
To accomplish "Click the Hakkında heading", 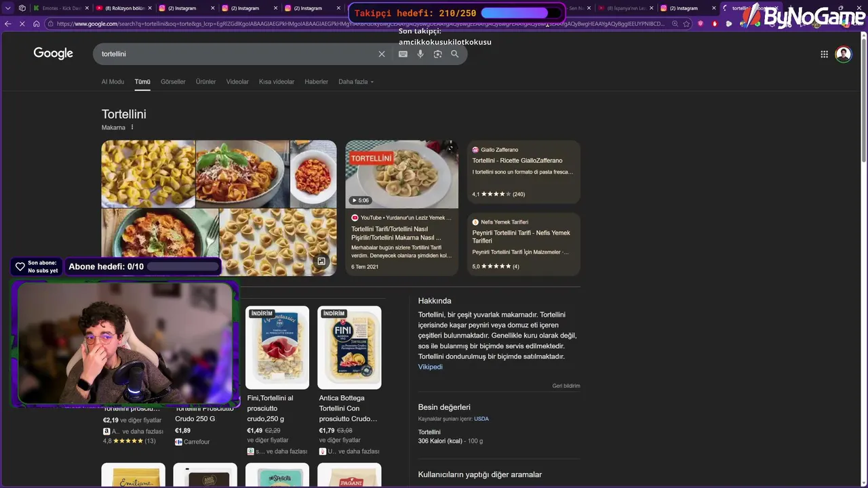I will (435, 301).
